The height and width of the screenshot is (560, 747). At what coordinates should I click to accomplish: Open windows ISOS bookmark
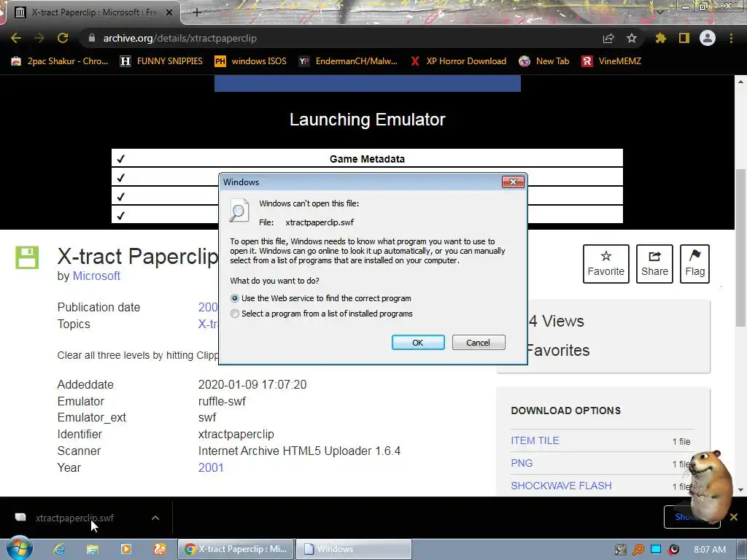[x=250, y=61]
